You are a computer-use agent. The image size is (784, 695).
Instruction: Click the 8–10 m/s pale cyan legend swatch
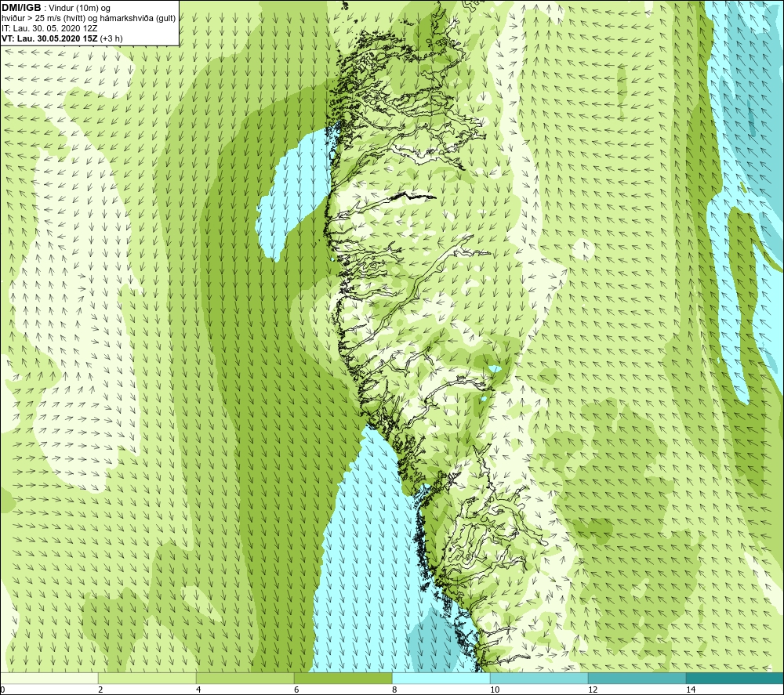[x=441, y=678]
